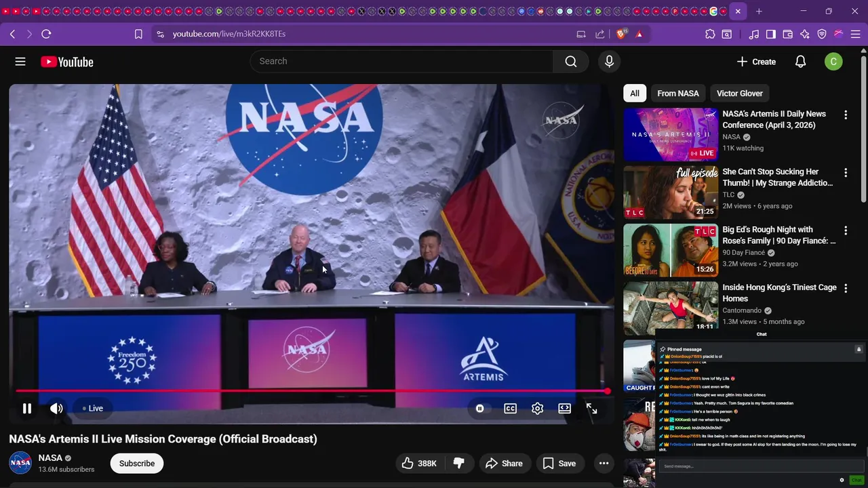The width and height of the screenshot is (868, 488).
Task: Open the extensions puzzle icon
Action: [710, 34]
